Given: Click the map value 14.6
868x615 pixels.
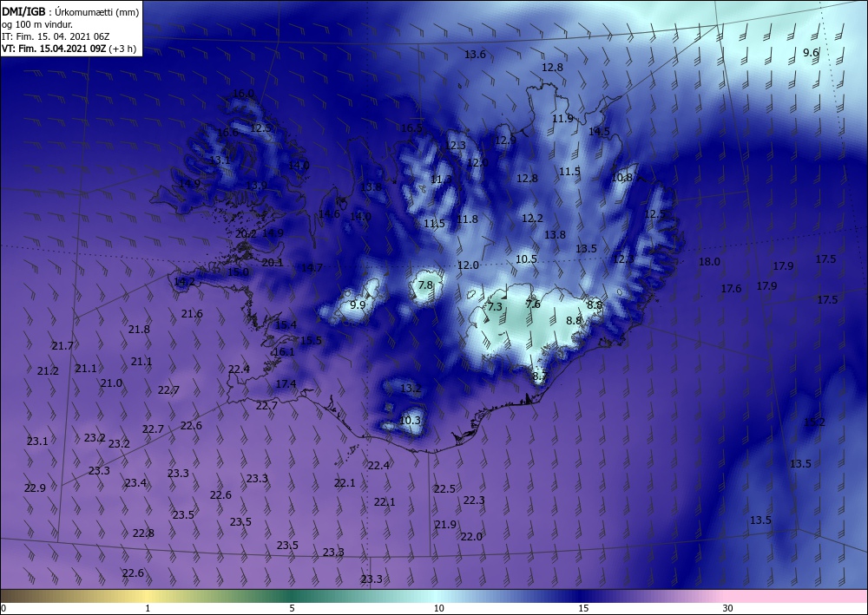Looking at the screenshot, I should tap(329, 214).
